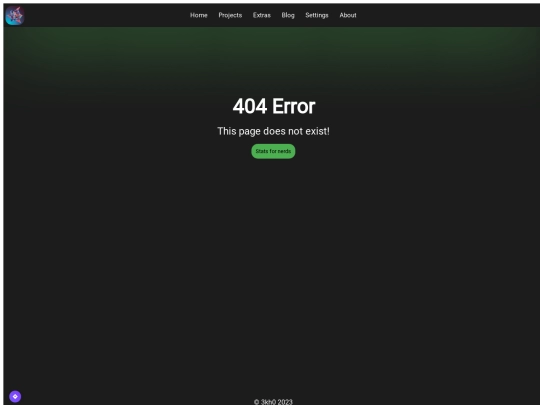Viewport: 540px width, 405px height.
Task: Click the number 404 in the heading
Action: tap(250, 106)
